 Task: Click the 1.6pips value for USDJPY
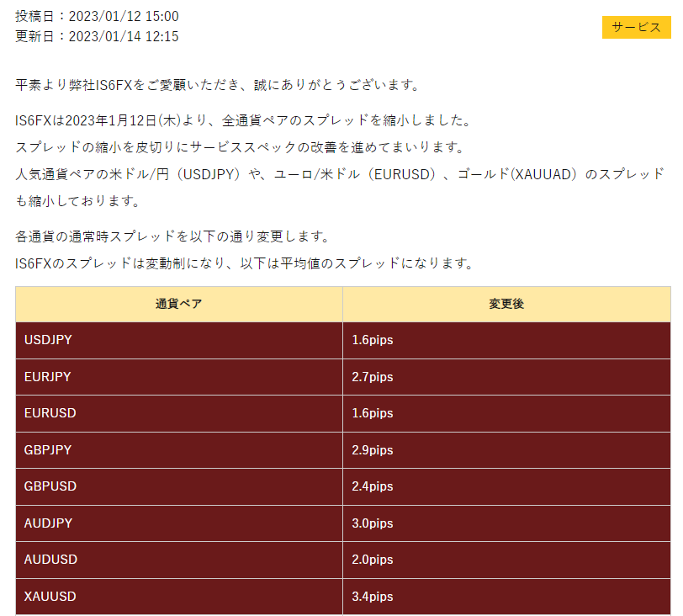click(371, 340)
